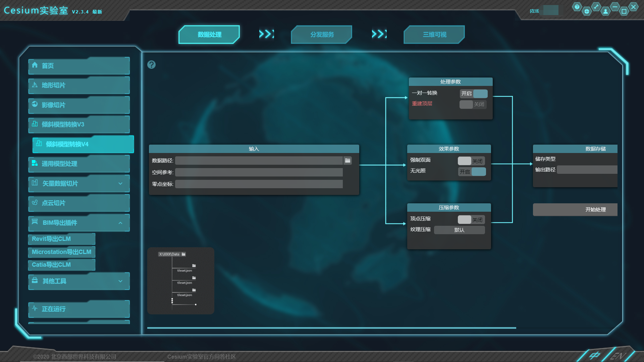
Task: Open 地形切片 menu item
Action: [79, 85]
